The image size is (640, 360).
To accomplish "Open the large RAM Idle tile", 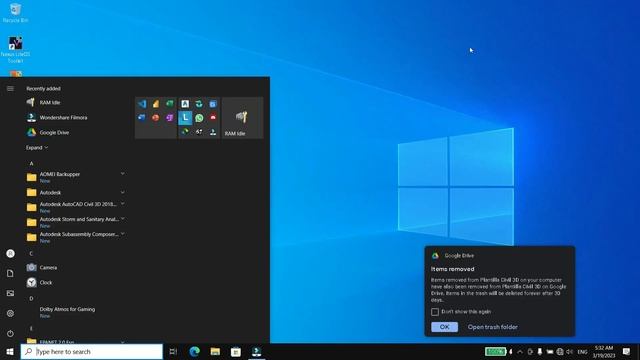I will click(242, 118).
